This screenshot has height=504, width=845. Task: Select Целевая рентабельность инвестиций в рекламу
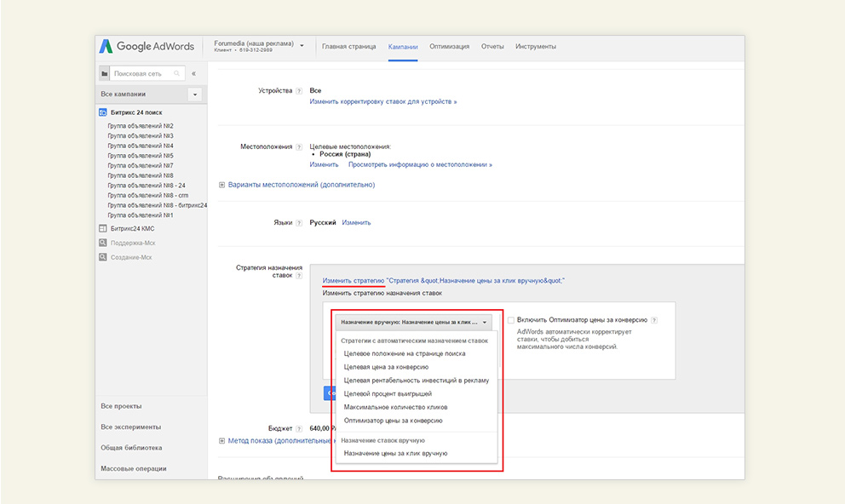click(x=416, y=381)
